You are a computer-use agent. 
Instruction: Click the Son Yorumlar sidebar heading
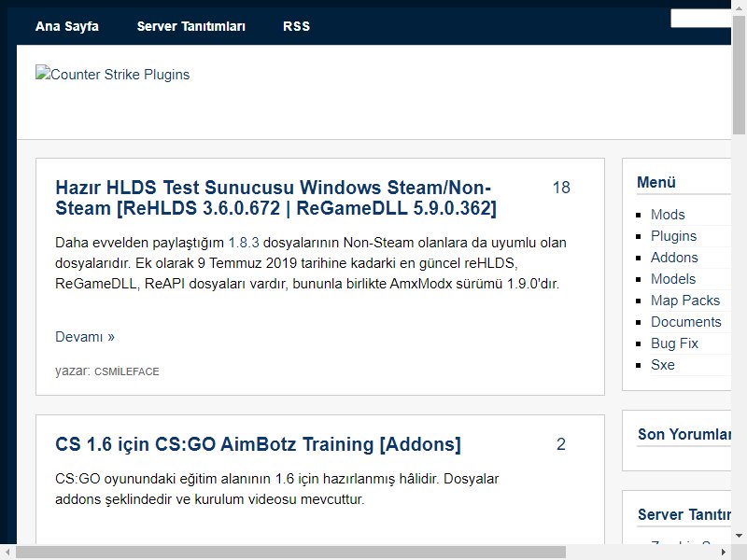tap(684, 434)
